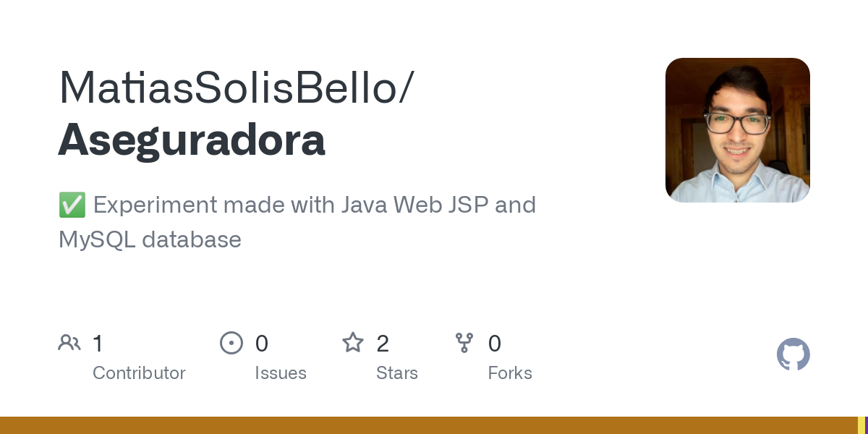Open the Aseguradora repository title
Image resolution: width=868 pixels, height=434 pixels.
coord(192,140)
